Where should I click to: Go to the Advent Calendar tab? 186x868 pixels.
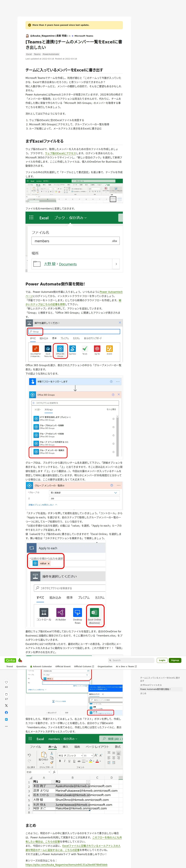(41, 666)
